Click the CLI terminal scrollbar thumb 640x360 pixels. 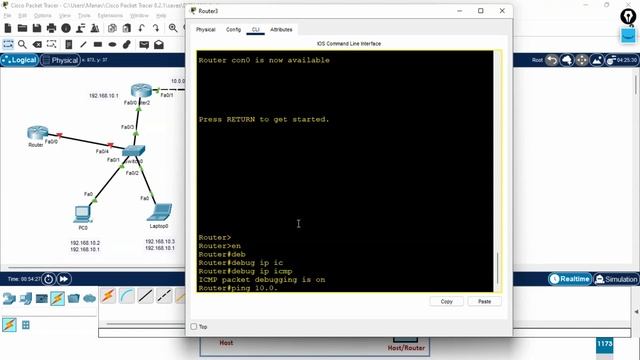pyautogui.click(x=497, y=269)
